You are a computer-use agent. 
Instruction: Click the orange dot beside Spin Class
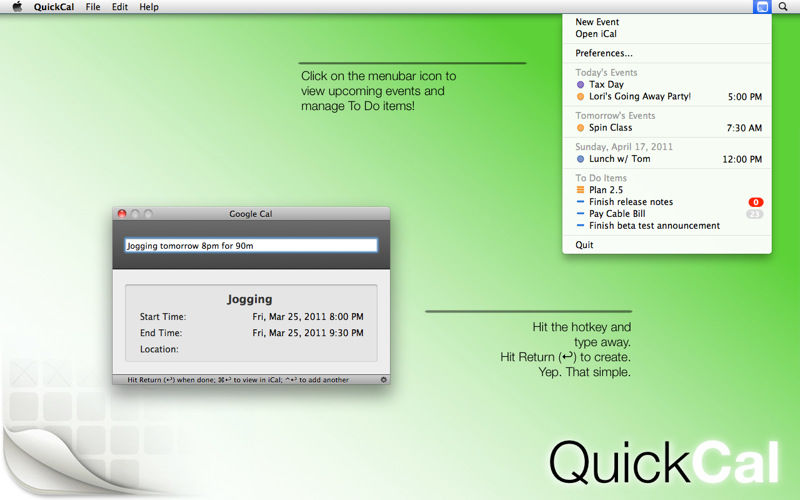pyautogui.click(x=580, y=128)
